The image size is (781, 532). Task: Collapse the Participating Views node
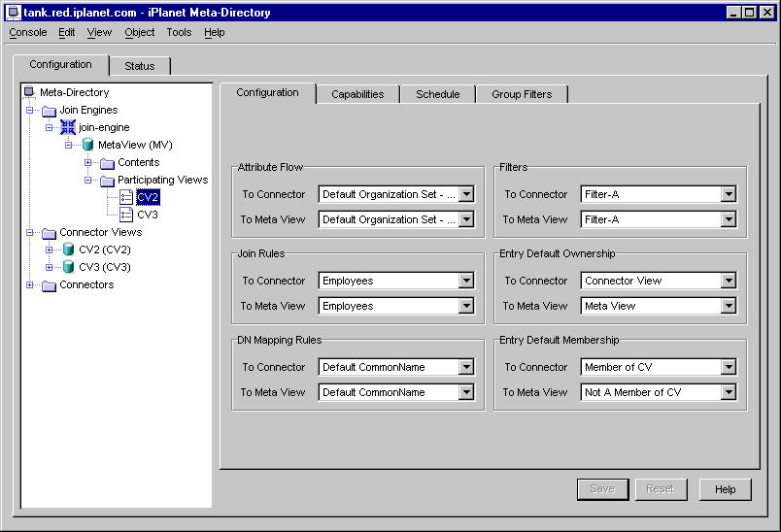pos(87,180)
